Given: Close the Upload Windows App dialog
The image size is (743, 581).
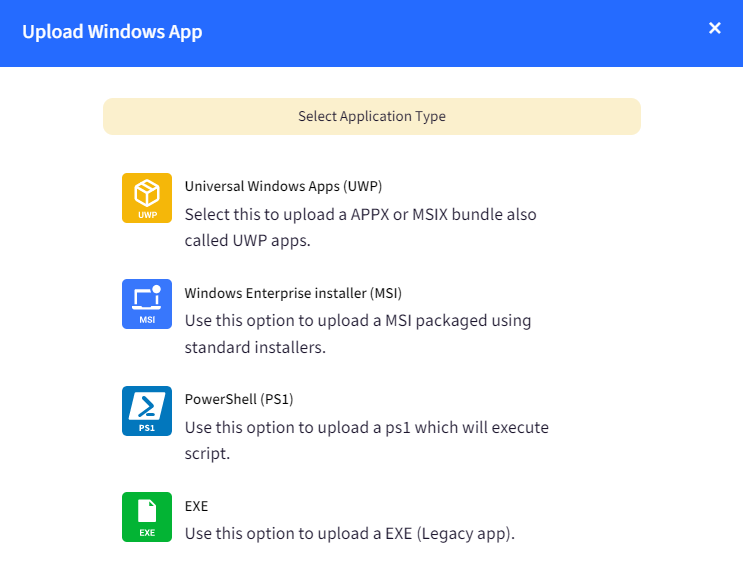Looking at the screenshot, I should [715, 28].
